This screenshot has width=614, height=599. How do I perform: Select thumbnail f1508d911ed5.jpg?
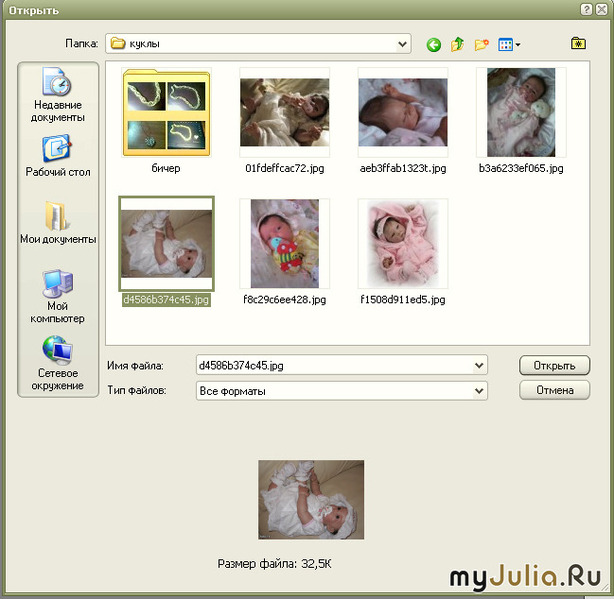pyautogui.click(x=403, y=244)
